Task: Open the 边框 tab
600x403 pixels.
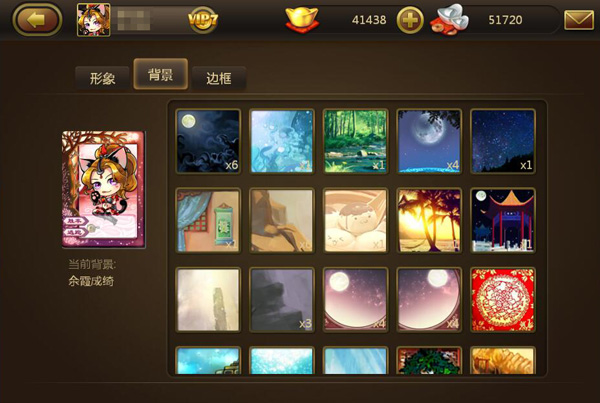Action: (219, 78)
